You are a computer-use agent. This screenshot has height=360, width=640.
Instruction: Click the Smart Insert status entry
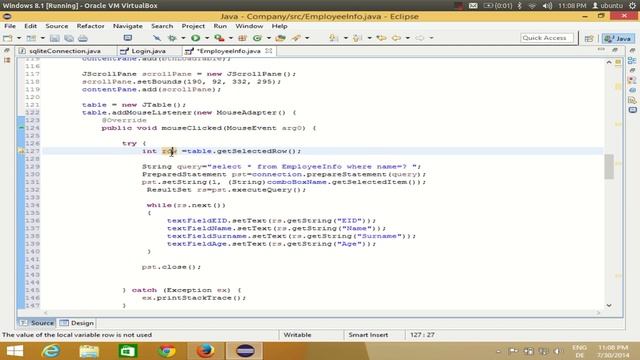click(x=368, y=335)
